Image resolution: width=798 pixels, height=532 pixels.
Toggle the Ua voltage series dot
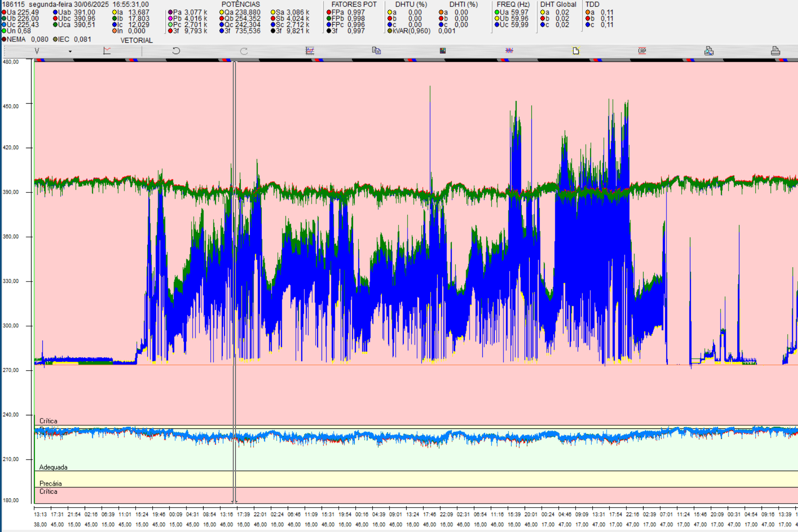pos(4,13)
